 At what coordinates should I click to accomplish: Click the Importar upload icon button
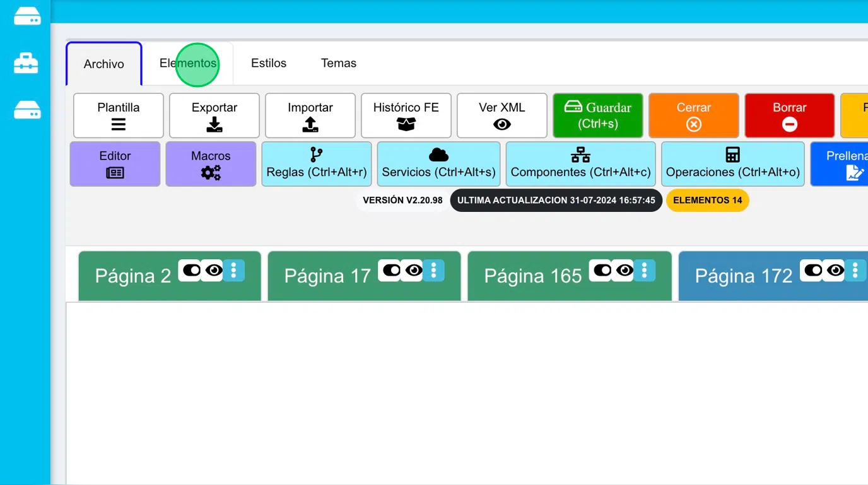[x=310, y=116]
